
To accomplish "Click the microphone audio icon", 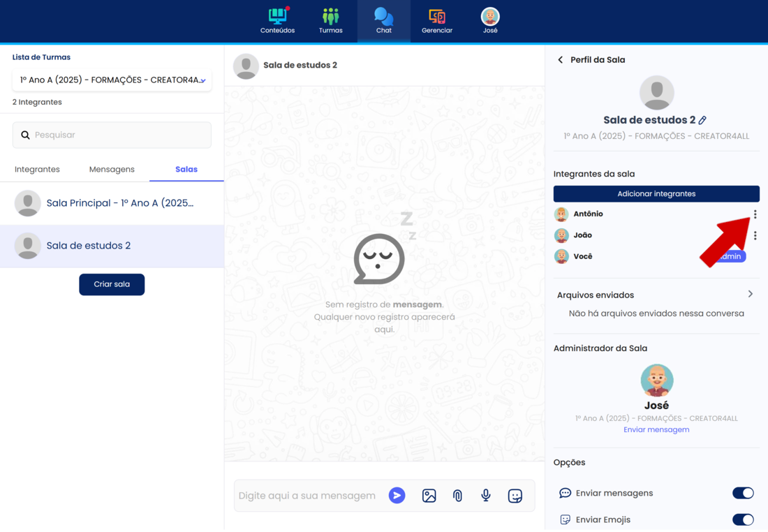I will click(486, 496).
